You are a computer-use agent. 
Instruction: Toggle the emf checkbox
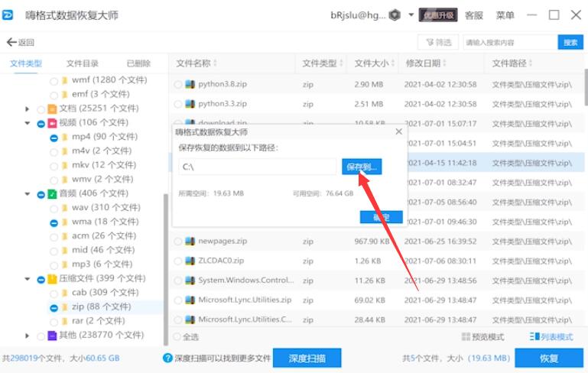tap(54, 96)
